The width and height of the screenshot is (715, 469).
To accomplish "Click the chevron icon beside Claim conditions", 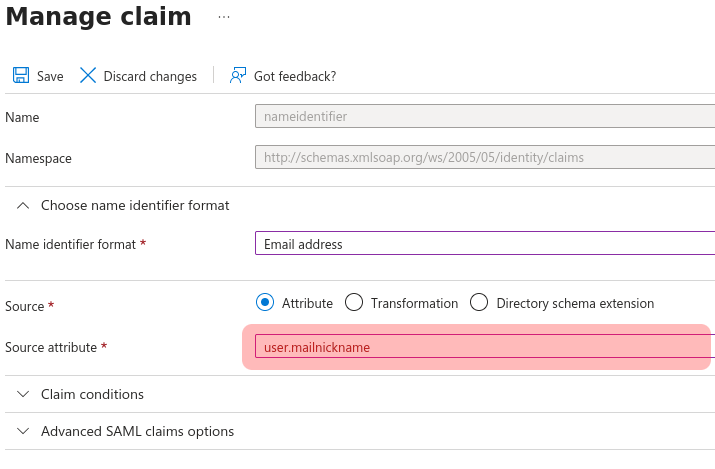I will tap(22, 394).
